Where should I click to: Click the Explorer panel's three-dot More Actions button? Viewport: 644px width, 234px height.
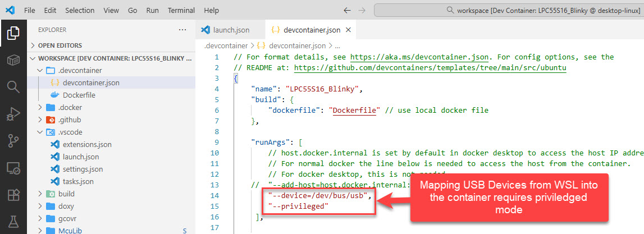click(182, 30)
